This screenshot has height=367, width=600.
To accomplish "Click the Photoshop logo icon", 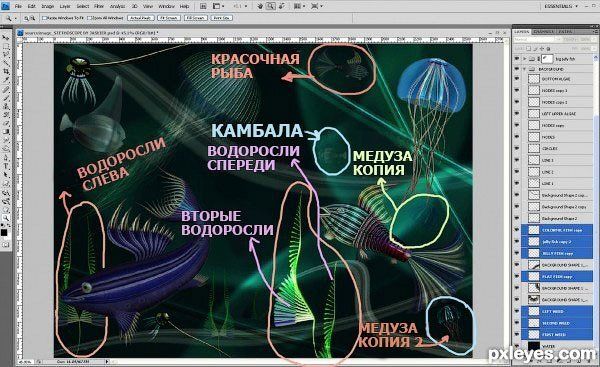I will pos(5,6).
